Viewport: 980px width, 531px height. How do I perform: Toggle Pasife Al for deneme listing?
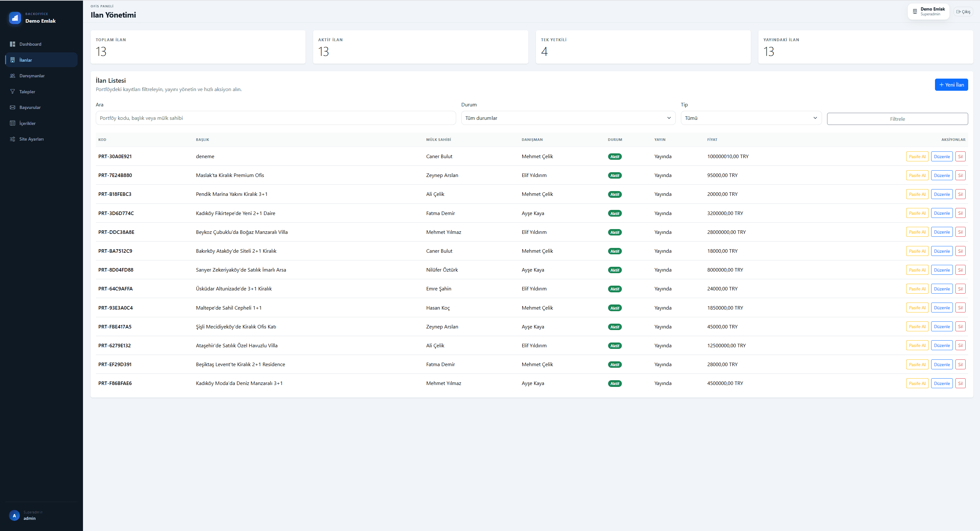917,157
